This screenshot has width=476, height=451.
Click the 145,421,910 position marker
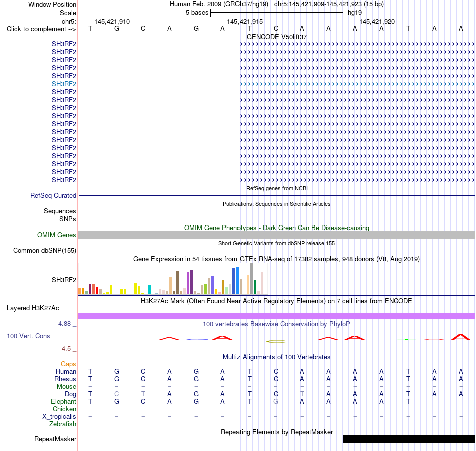[112, 21]
